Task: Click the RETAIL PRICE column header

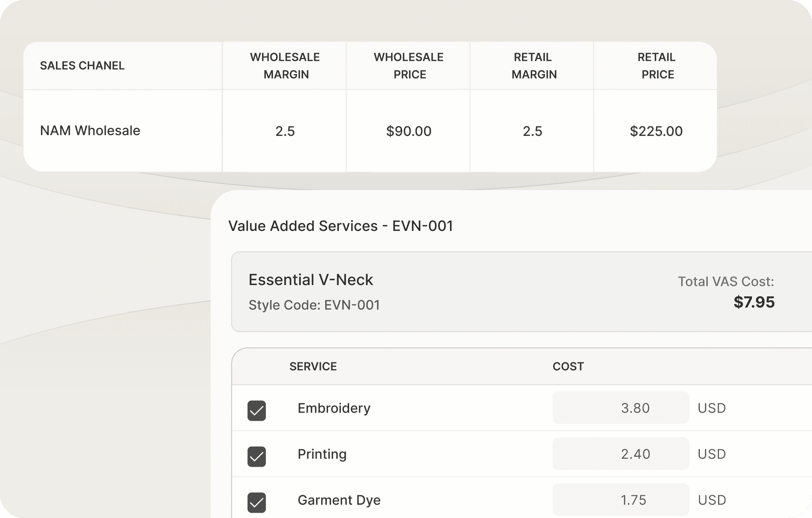Action: (x=657, y=65)
